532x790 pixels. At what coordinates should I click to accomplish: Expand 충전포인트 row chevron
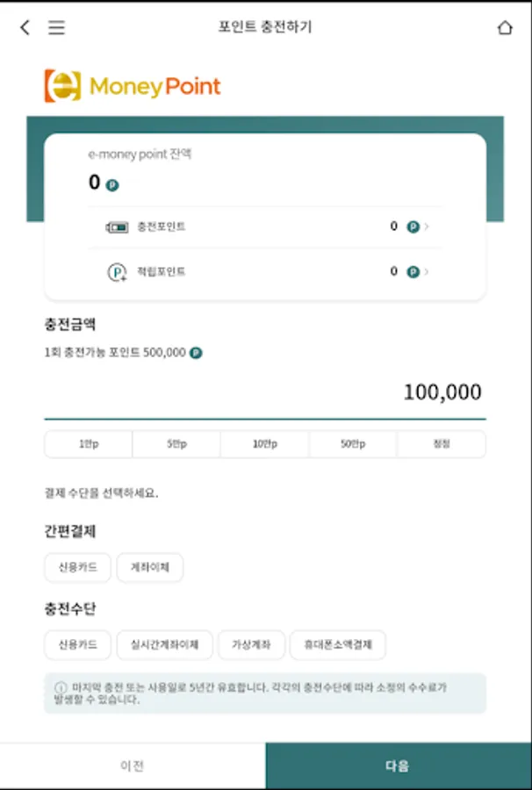coord(427,226)
